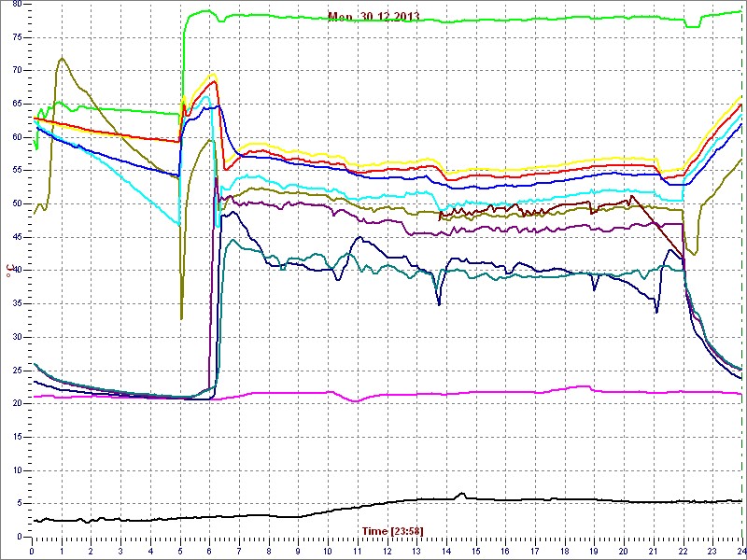Screen dimensions: 747x560
Task: Select the green dashed current-time cursor line
Action: (x=742, y=269)
